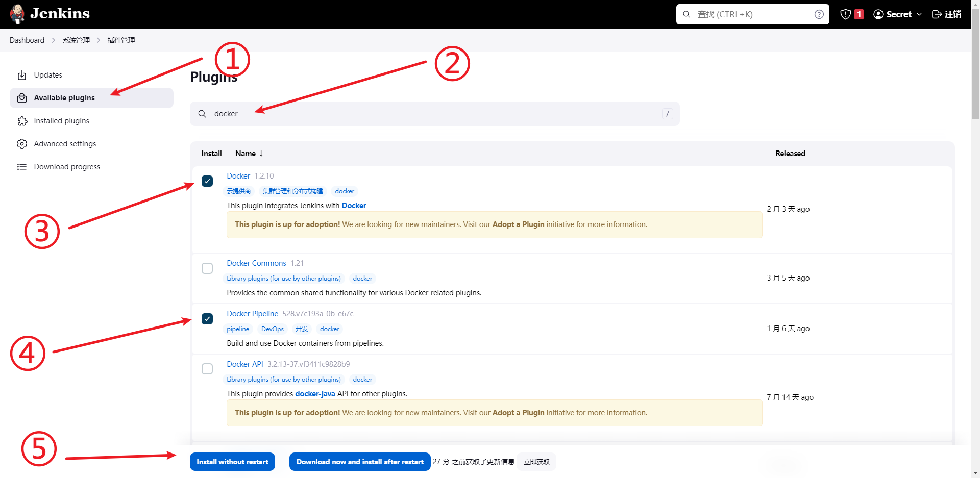Click the 立即获取 check now button
980x478 pixels.
pyautogui.click(x=536, y=462)
